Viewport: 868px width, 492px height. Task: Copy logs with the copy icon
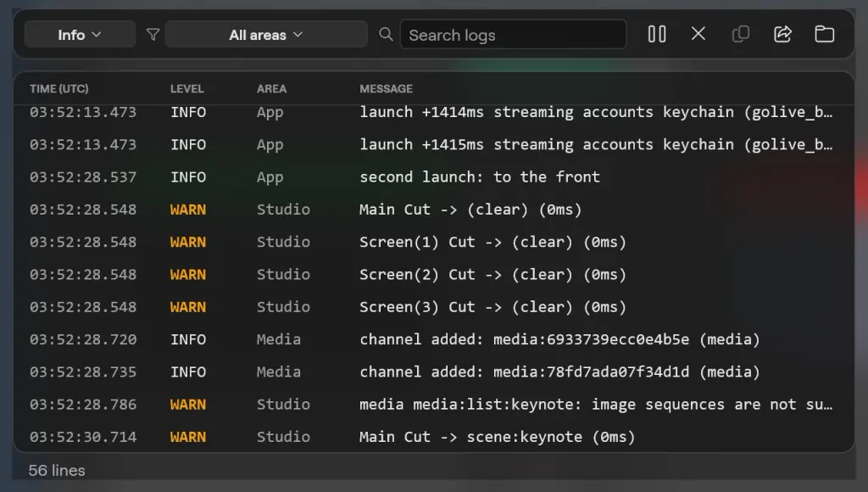tap(741, 34)
